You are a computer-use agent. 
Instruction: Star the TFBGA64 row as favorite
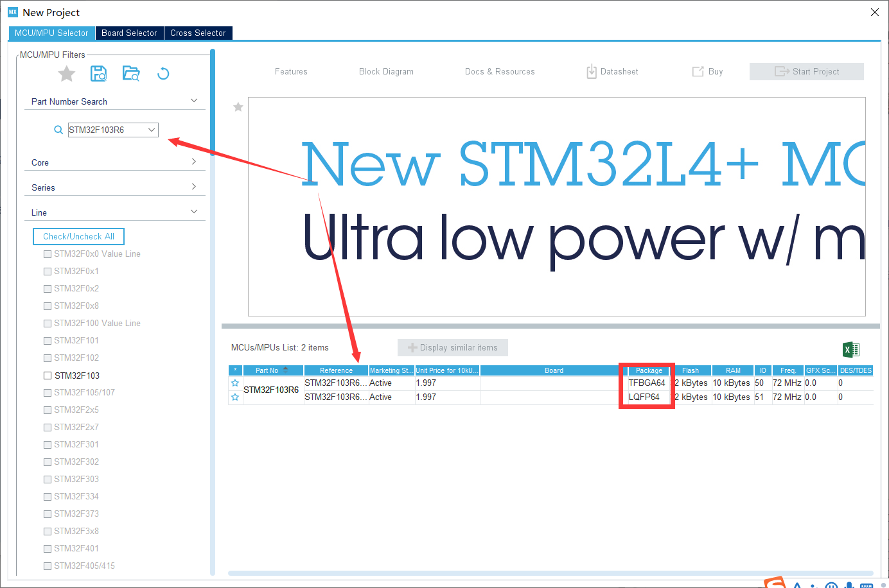pos(235,383)
